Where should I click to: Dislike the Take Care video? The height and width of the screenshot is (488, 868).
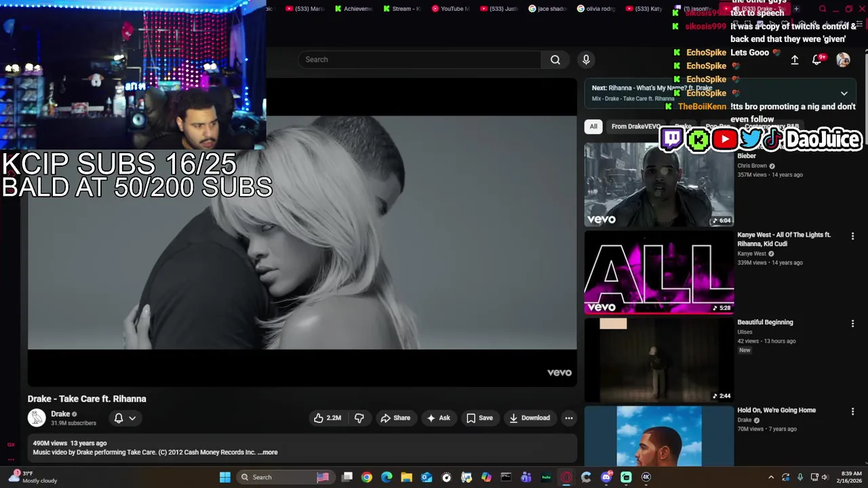coord(359,418)
